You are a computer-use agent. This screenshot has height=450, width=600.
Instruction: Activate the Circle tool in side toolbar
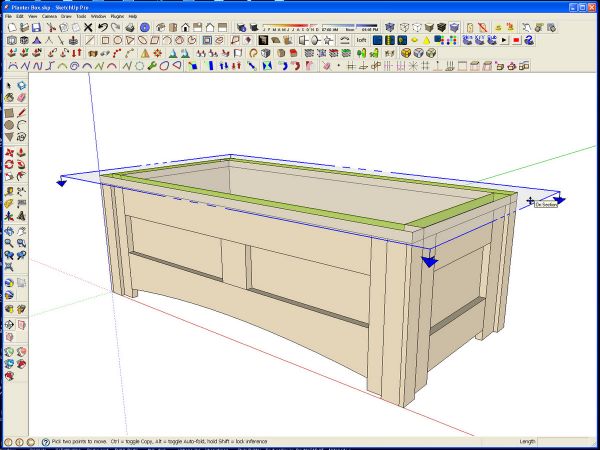(9, 125)
